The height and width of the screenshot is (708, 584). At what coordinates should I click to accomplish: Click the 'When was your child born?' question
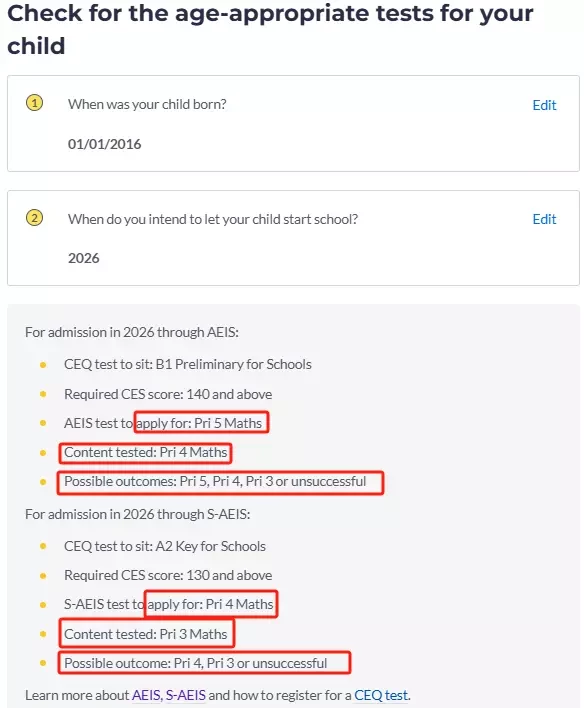[x=147, y=104]
